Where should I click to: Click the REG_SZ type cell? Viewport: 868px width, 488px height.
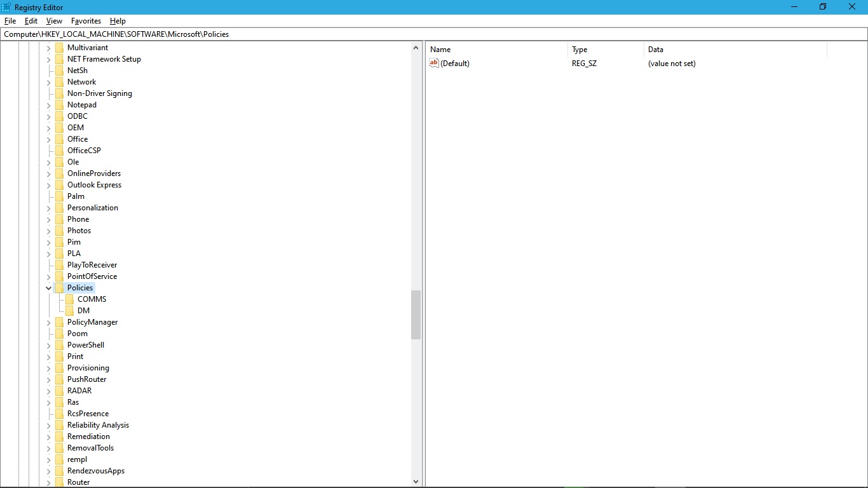point(584,64)
